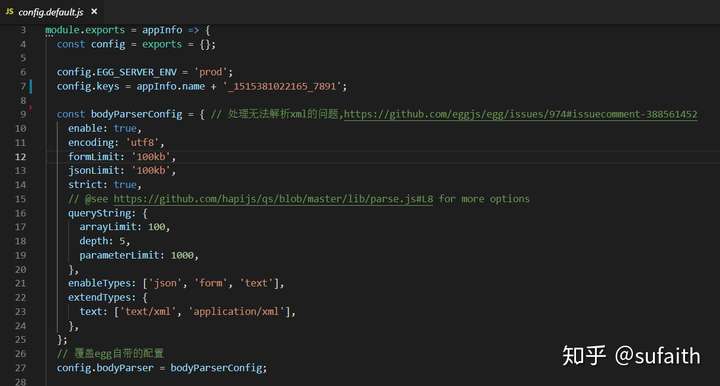Viewport: 720px width, 386px height.
Task: Click line number 7 in the gutter
Action: 23,86
